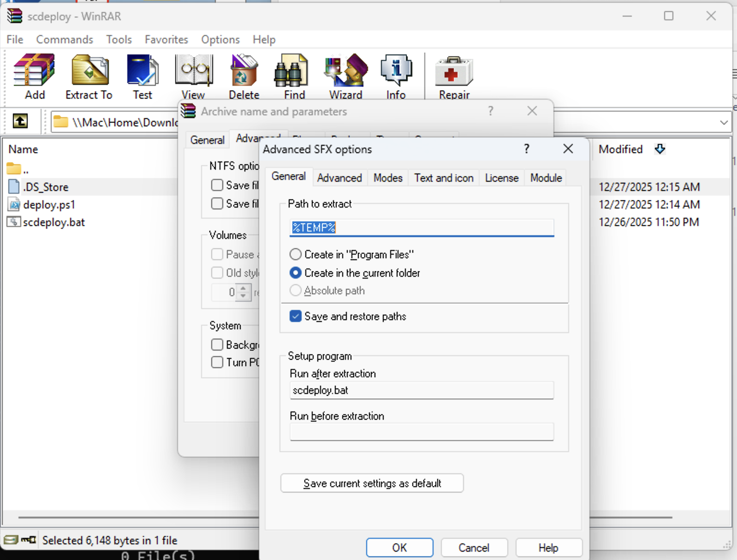Click Save current settings as default
The height and width of the screenshot is (560, 737).
pos(372,483)
